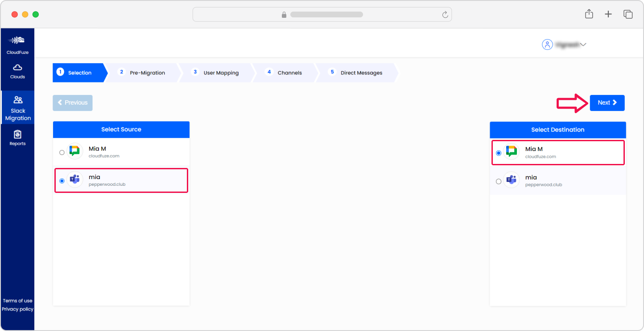Click the Teams icon for mia in Source

coord(74,180)
